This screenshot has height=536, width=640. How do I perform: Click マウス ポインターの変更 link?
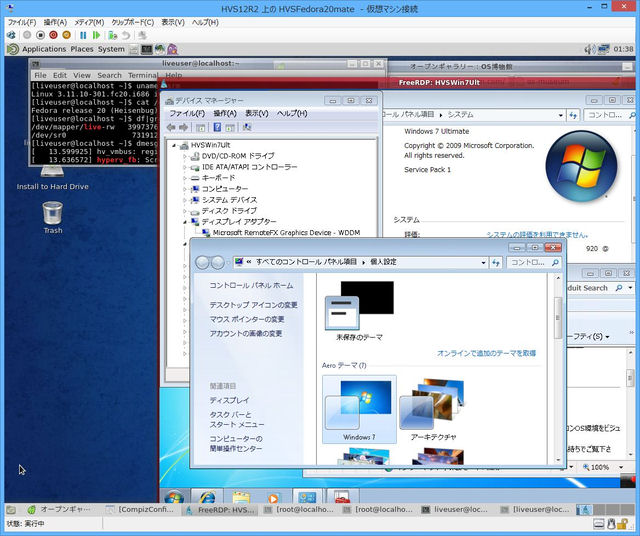pos(247,319)
